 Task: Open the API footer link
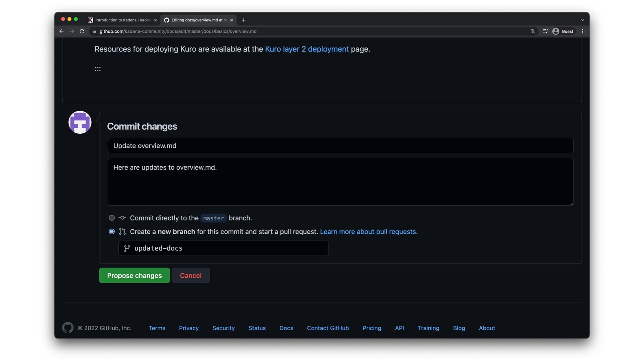[399, 328]
